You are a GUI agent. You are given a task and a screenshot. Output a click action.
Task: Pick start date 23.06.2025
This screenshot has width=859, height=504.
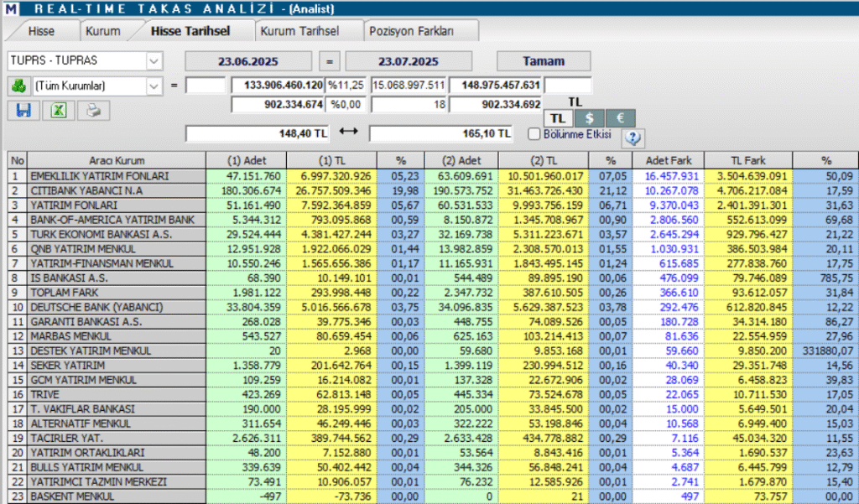tap(248, 61)
